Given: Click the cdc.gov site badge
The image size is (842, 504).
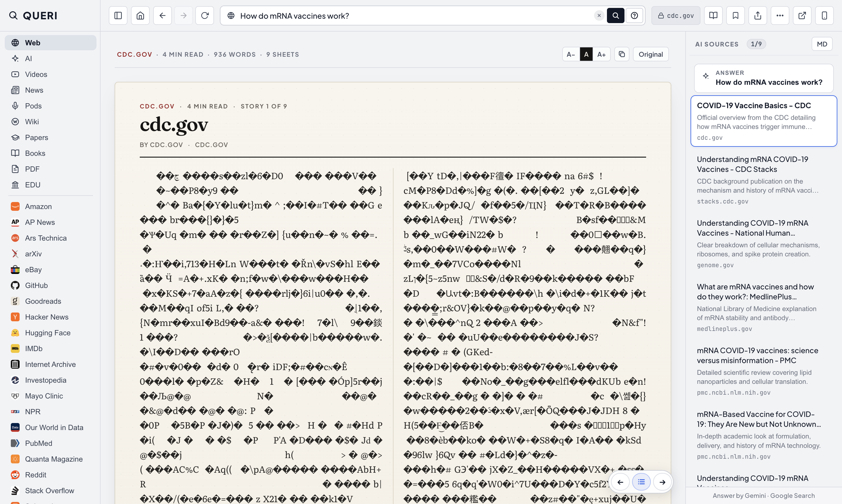Looking at the screenshot, I should 676,15.
